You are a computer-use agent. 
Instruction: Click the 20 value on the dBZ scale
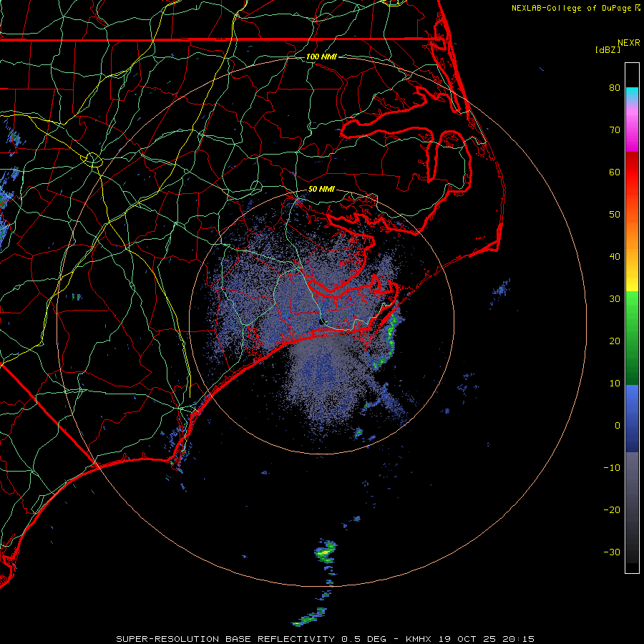tap(615, 341)
